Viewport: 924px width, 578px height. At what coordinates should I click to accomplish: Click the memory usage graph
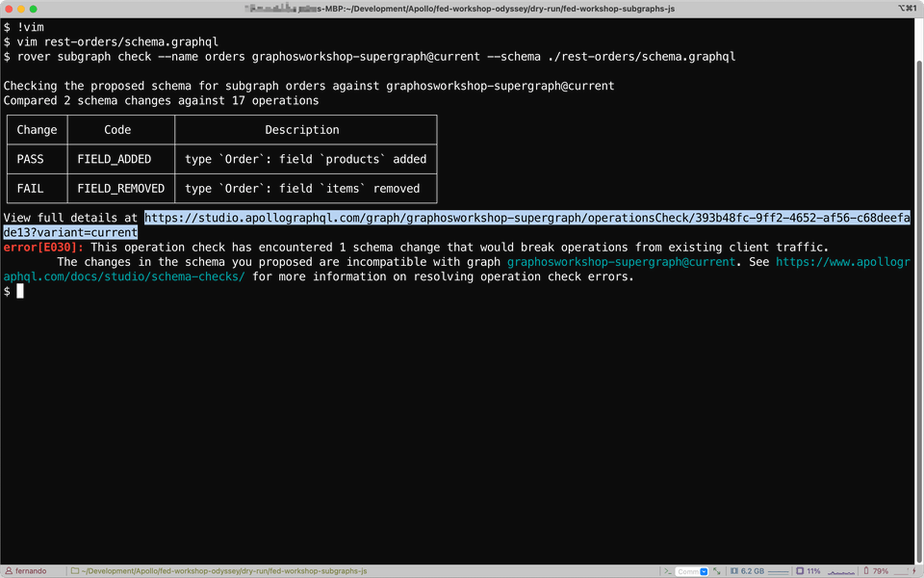point(779,571)
